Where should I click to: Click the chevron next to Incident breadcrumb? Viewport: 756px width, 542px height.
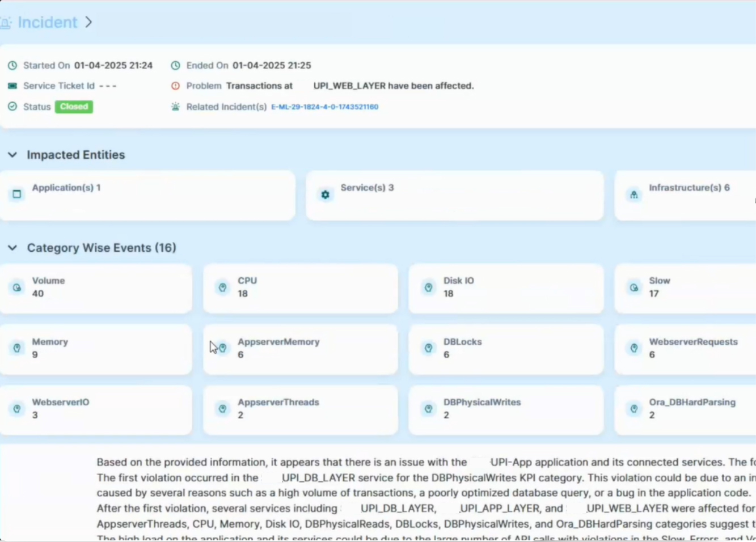point(88,22)
